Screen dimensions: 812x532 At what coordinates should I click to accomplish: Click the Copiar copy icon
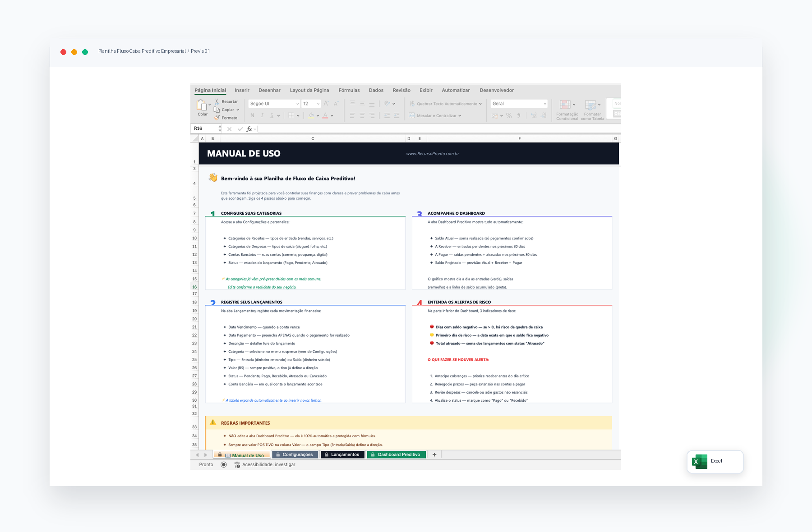217,110
